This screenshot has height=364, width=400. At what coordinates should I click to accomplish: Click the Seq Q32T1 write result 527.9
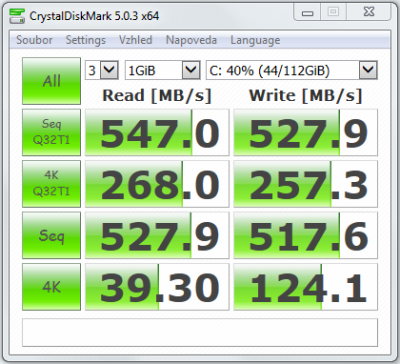305,132
